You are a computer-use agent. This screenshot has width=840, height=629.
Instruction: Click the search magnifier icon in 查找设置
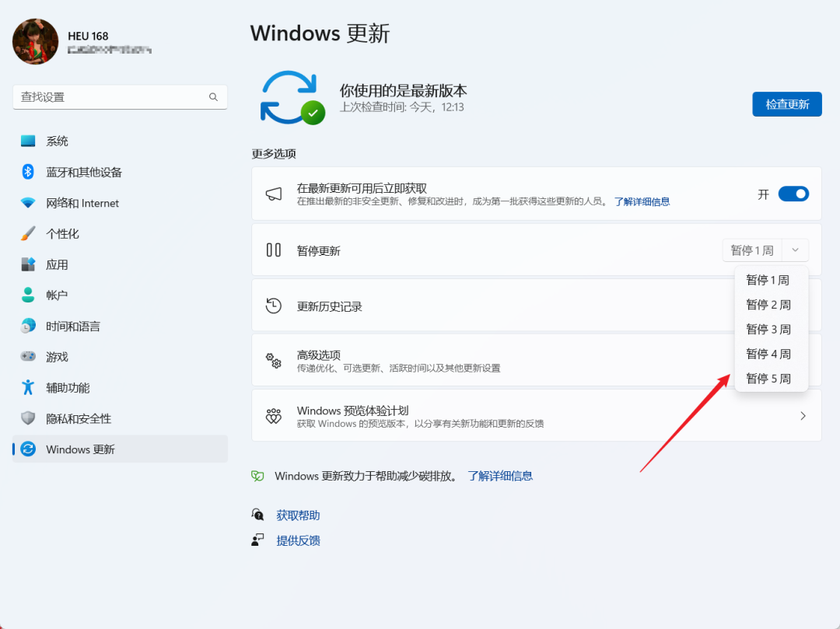click(213, 97)
